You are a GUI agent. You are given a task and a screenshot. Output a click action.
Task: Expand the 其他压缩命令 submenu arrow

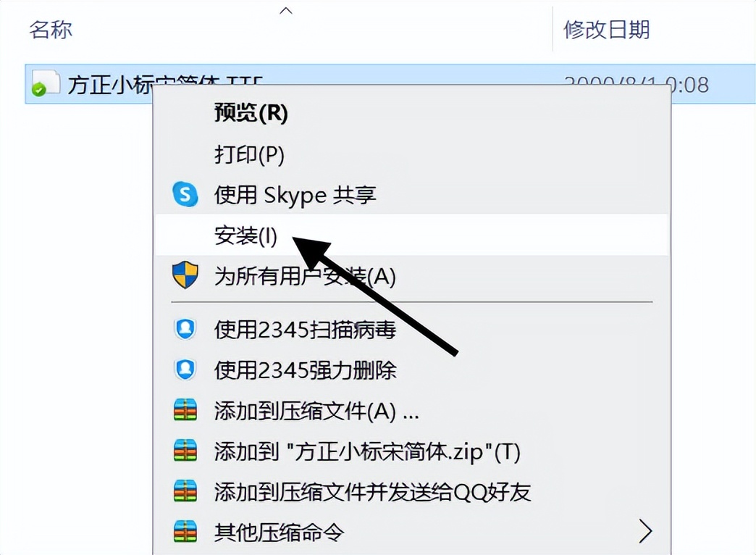[x=645, y=531]
